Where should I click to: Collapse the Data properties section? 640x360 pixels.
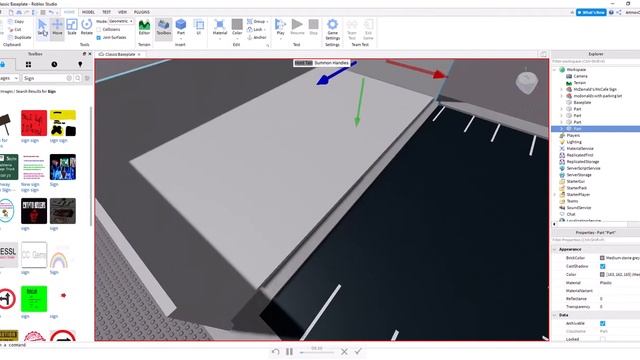[x=555, y=315]
